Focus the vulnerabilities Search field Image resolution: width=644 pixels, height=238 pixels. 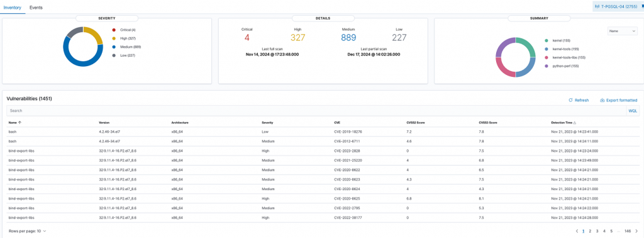pyautogui.click(x=316, y=111)
